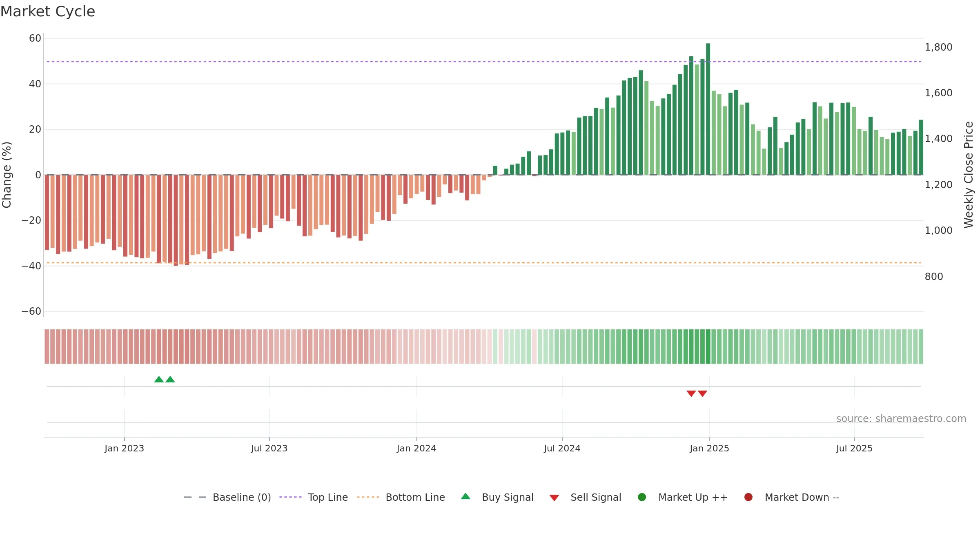Click the gray dashed Baseline legend swatch
980x551 pixels.
(x=195, y=497)
